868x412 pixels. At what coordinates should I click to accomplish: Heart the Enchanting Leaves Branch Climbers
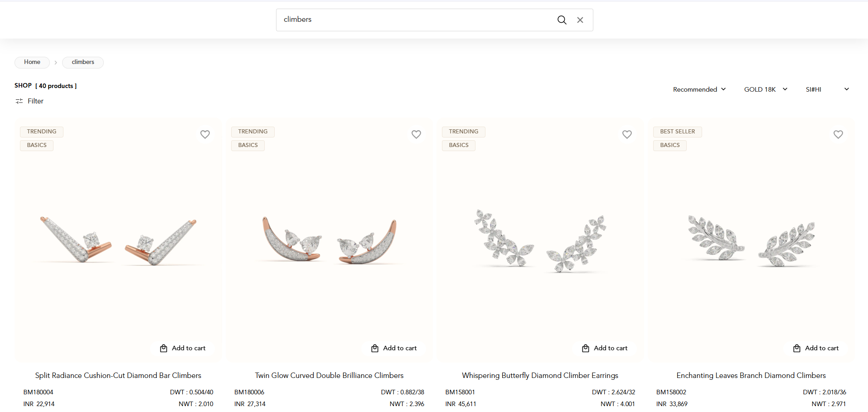click(838, 134)
